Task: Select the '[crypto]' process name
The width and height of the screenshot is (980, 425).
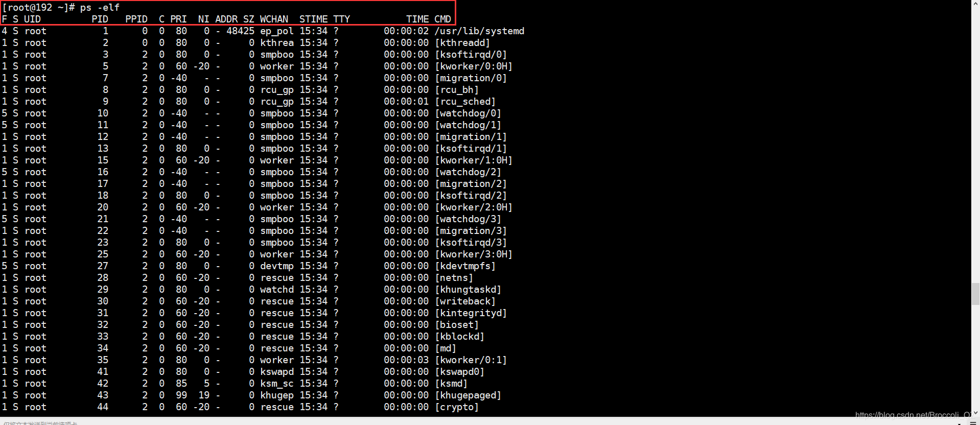Action: tap(457, 407)
